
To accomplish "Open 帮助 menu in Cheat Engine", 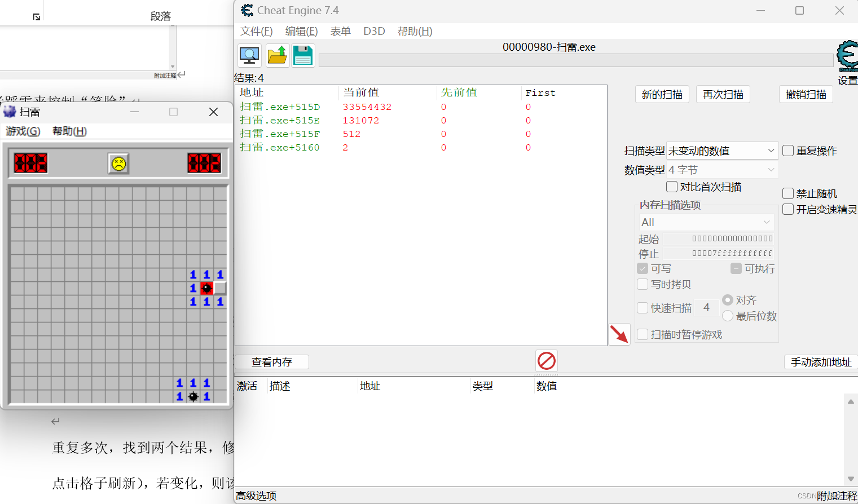I will pos(415,31).
